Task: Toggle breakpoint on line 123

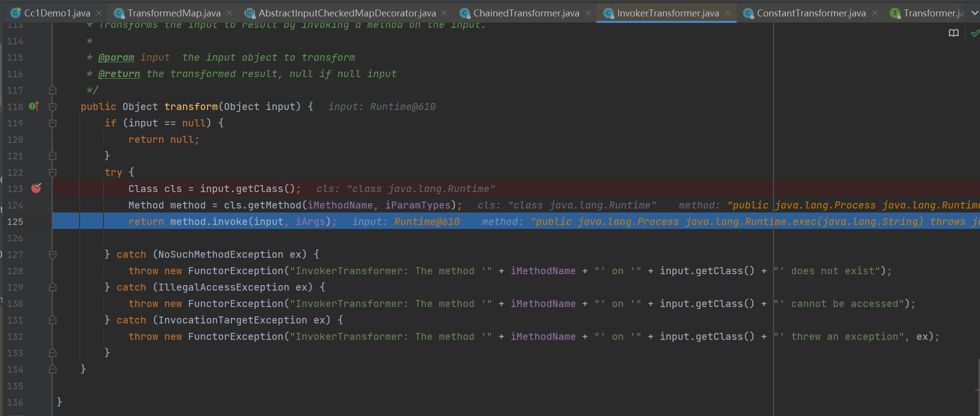Action: pyautogui.click(x=36, y=188)
